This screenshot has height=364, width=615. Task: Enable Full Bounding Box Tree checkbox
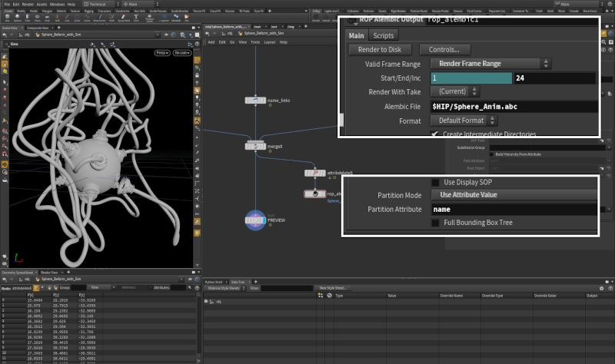point(436,223)
